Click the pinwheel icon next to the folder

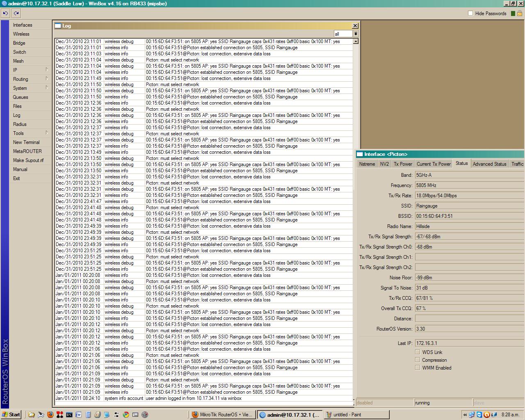pos(41,415)
